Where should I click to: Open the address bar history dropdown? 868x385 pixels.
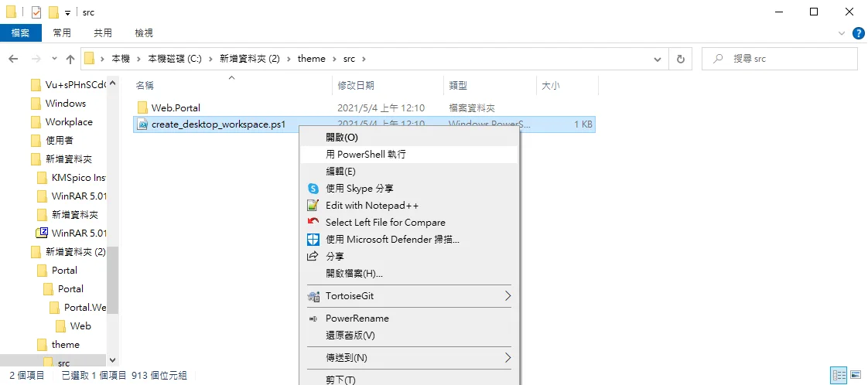point(657,59)
